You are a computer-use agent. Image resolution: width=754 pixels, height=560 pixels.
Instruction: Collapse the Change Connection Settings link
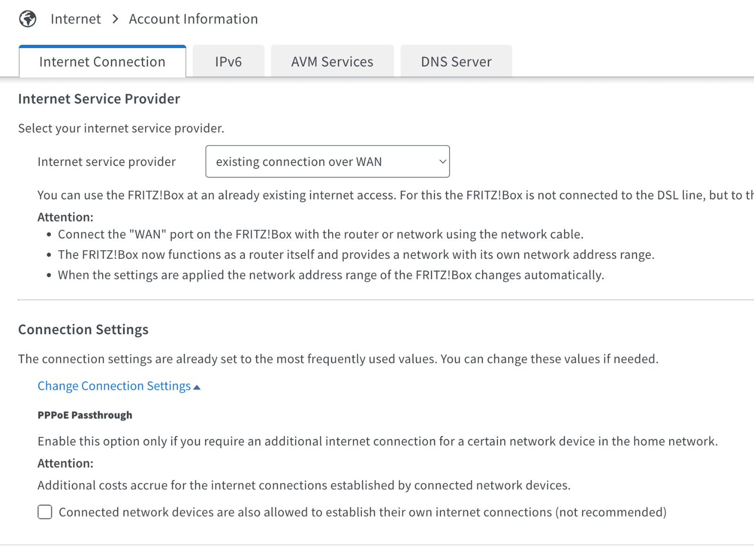click(x=114, y=386)
